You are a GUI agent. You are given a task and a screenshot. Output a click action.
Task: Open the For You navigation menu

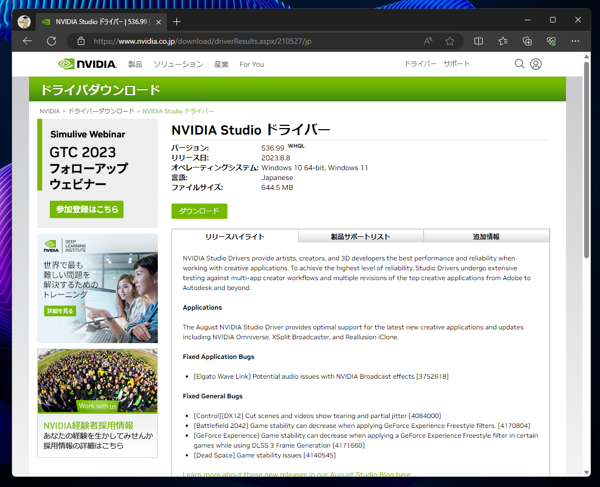click(252, 64)
